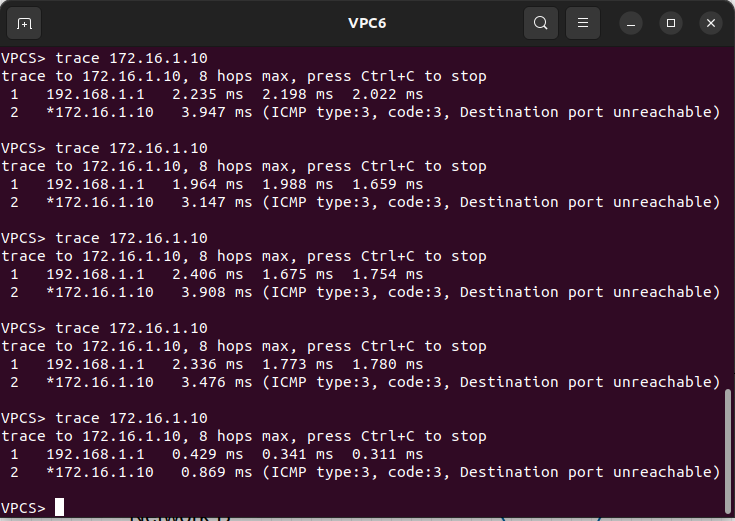Open a new terminal tab
The image size is (735, 521).
(25, 23)
